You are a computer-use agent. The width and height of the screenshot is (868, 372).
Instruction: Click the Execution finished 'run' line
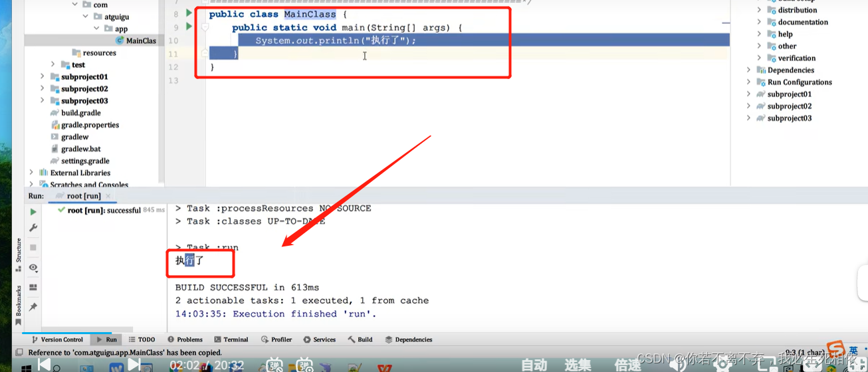276,314
